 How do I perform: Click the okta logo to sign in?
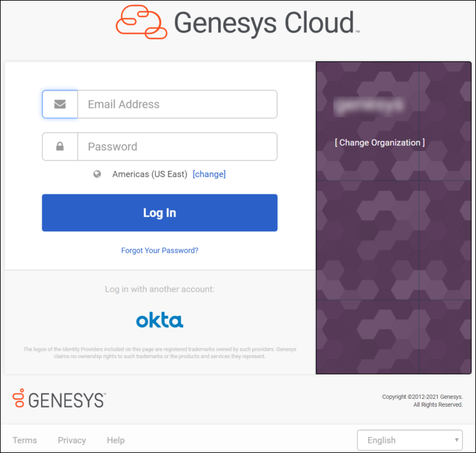tap(159, 320)
